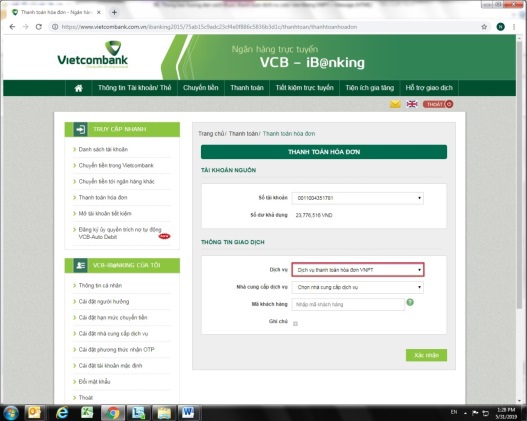Reload the page with refresh icon
This screenshot has height=421, width=527.
[39, 27]
